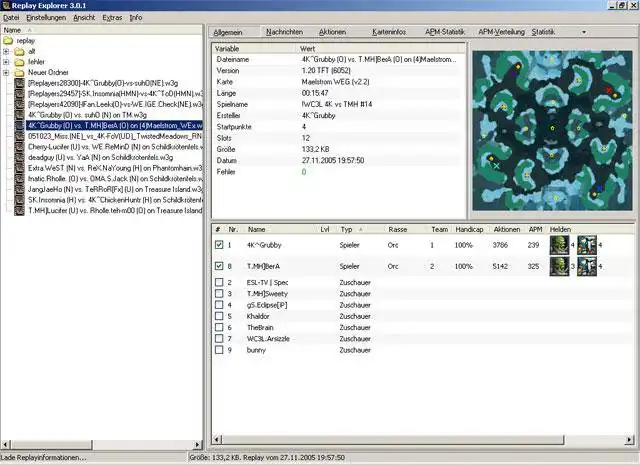640x465 pixels.
Task: Open the Datei menu
Action: click(x=11, y=18)
